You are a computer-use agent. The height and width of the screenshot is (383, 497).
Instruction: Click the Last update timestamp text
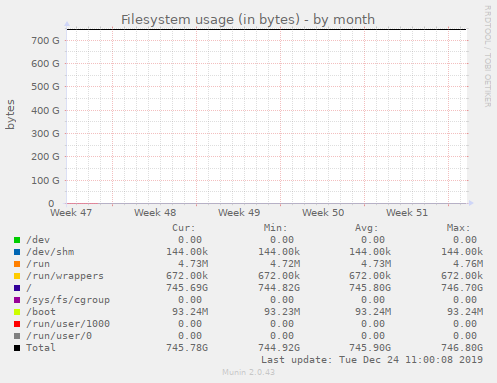(372, 360)
